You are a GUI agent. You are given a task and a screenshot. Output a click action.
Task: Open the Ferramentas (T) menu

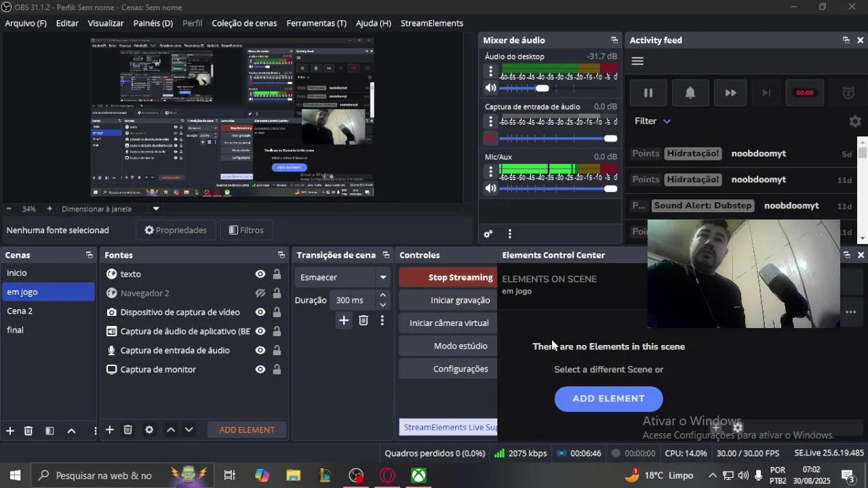coord(316,23)
